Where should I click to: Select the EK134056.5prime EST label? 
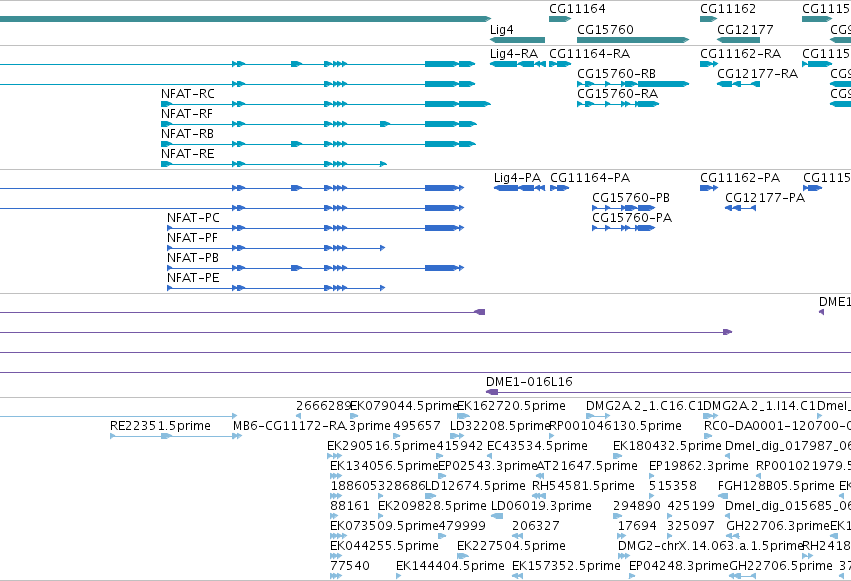(384, 466)
